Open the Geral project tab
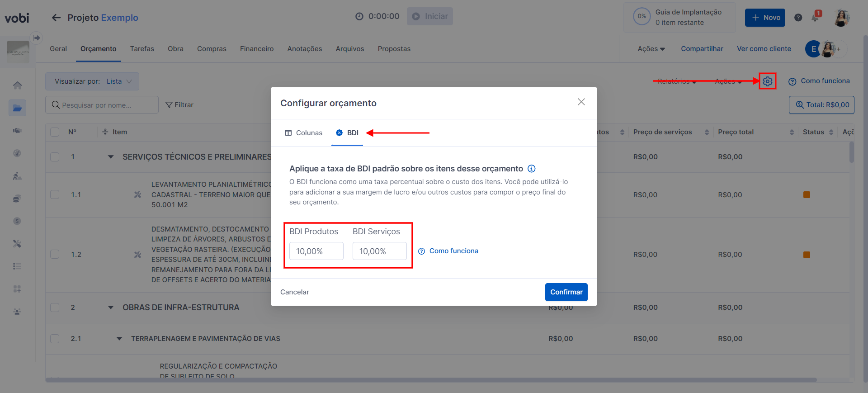 coord(58,49)
